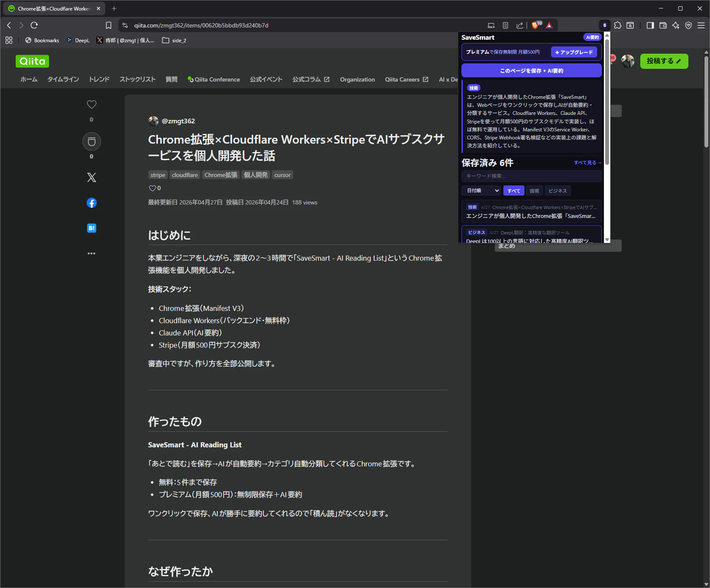
Task: Open Leo AI sparkle icon
Action: click(676, 25)
